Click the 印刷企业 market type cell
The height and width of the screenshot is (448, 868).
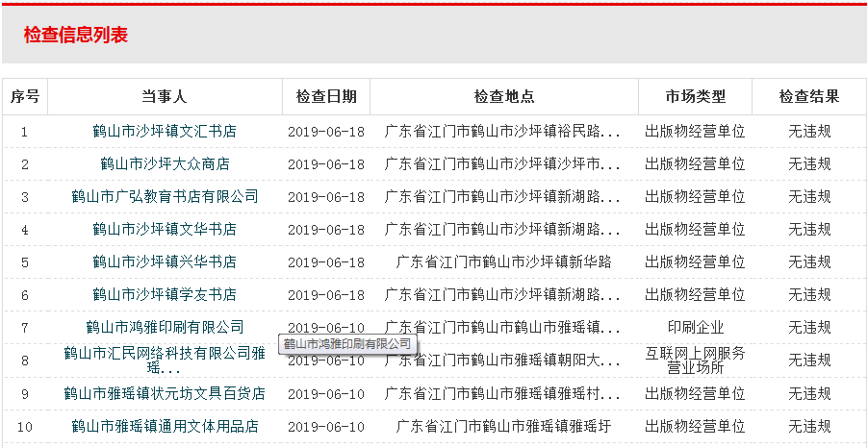tap(695, 328)
